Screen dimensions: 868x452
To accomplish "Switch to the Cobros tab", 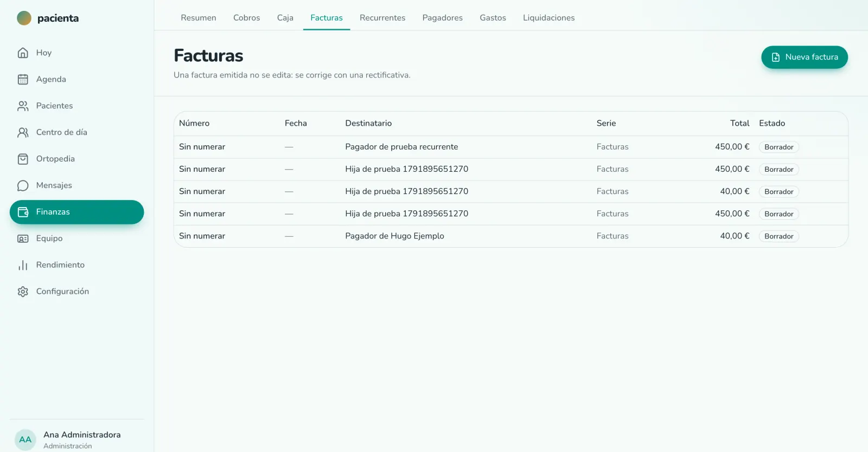I will coord(247,18).
